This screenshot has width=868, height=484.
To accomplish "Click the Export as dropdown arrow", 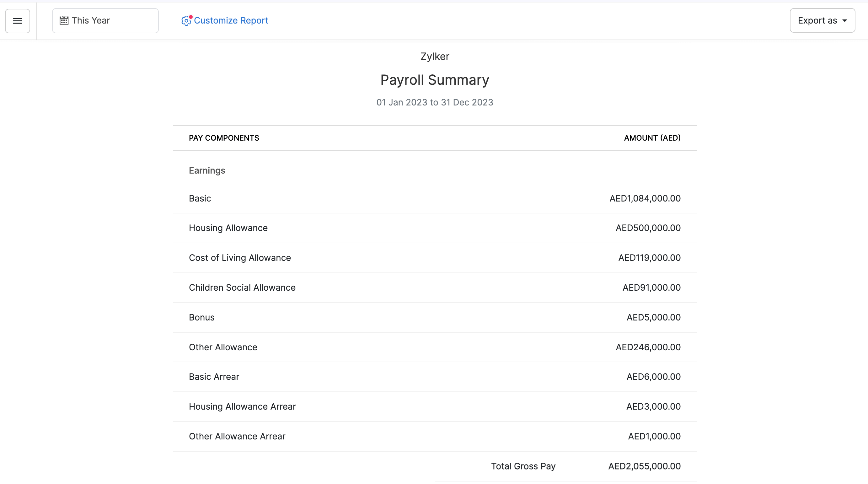I will (845, 21).
